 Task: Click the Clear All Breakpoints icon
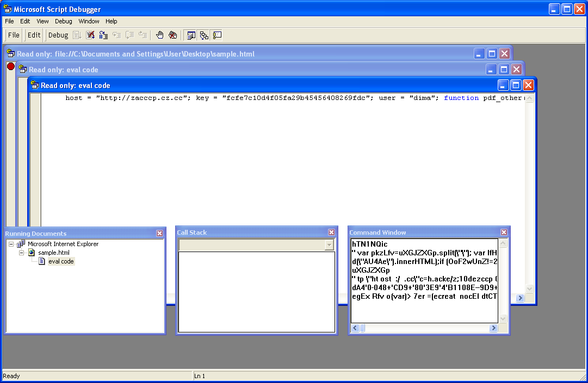click(x=172, y=35)
